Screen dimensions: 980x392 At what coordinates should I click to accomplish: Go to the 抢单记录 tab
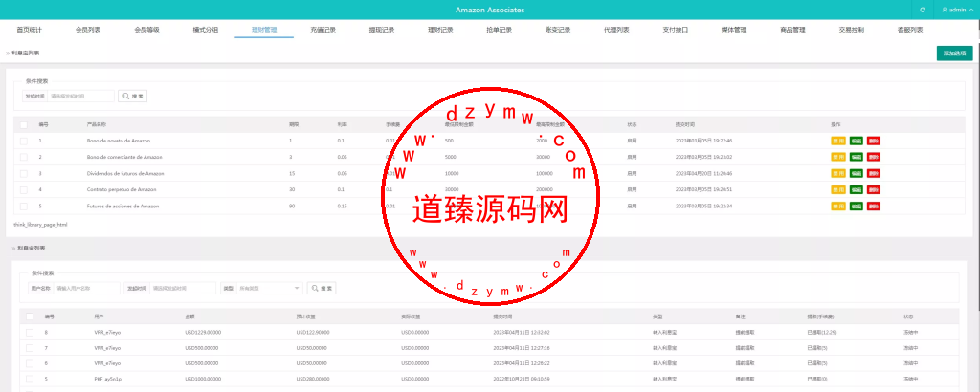coord(500,30)
